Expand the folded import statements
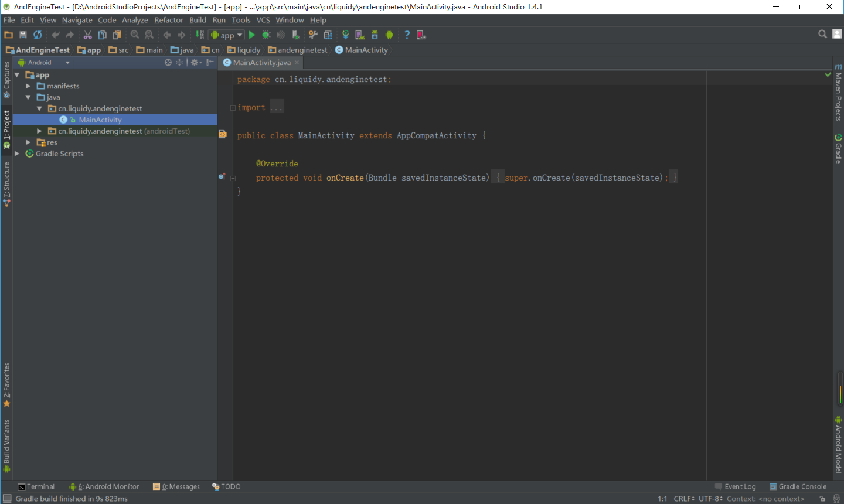Screen dimensions: 844x504 (x=233, y=108)
